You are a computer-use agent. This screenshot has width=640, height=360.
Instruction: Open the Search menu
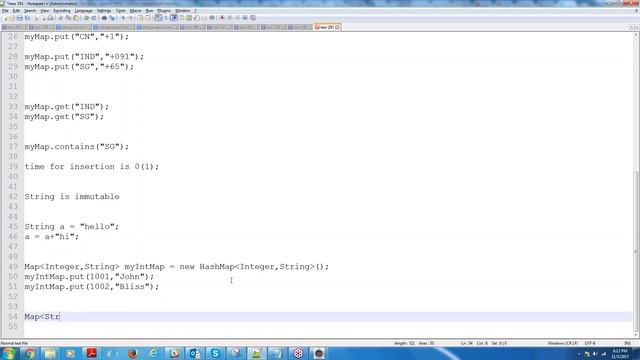tap(30, 11)
